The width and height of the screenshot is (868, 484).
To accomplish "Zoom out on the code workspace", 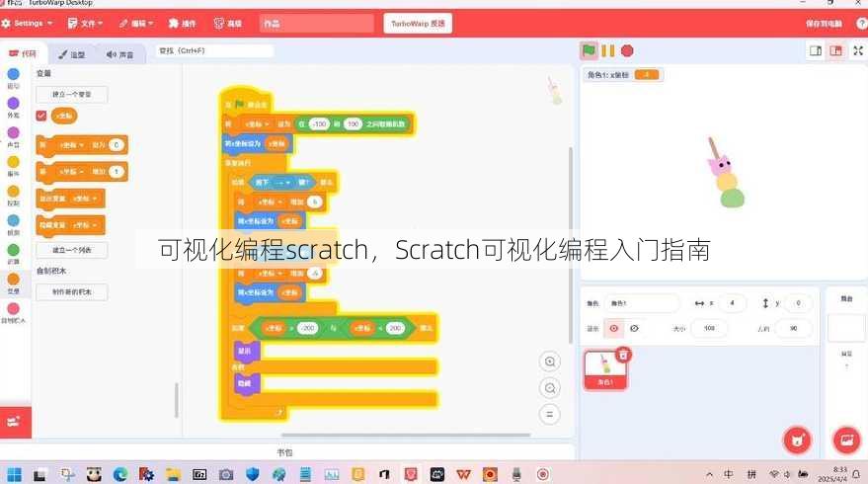I will [550, 387].
